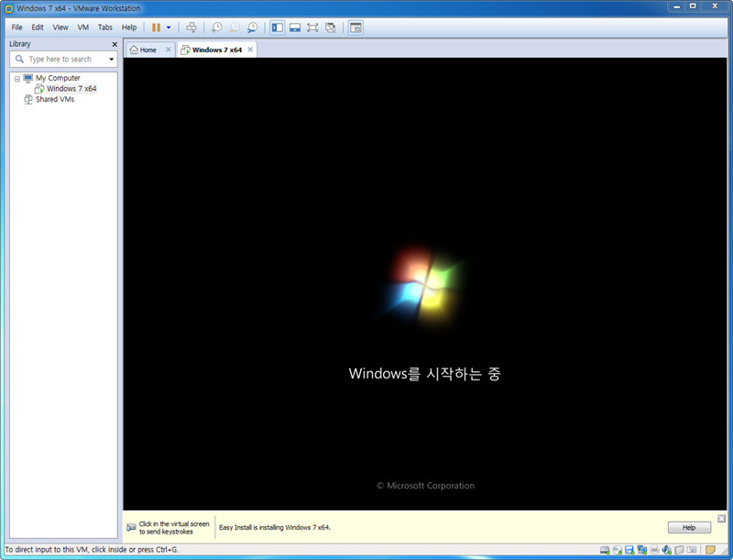
Task: Click the Easy Install Help button
Action: coord(689,528)
